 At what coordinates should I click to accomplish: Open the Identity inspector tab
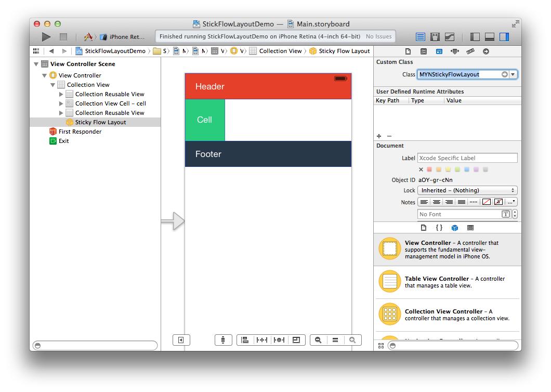click(439, 51)
